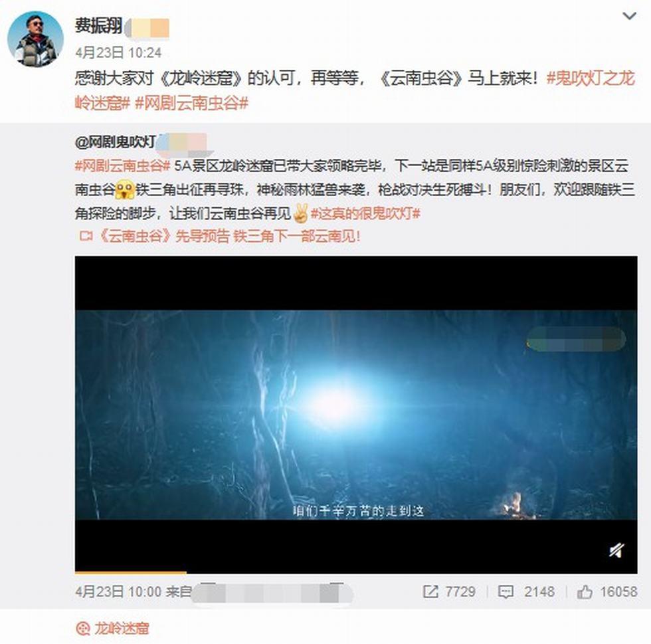This screenshot has height=644, width=651.
Task: Click the orange video progress bar
Action: click(x=131, y=572)
